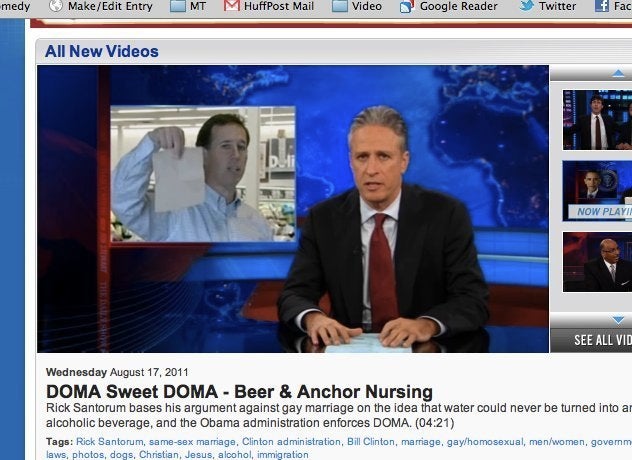Click the Google Reader feed icon
The image size is (632, 460).
coord(407,6)
